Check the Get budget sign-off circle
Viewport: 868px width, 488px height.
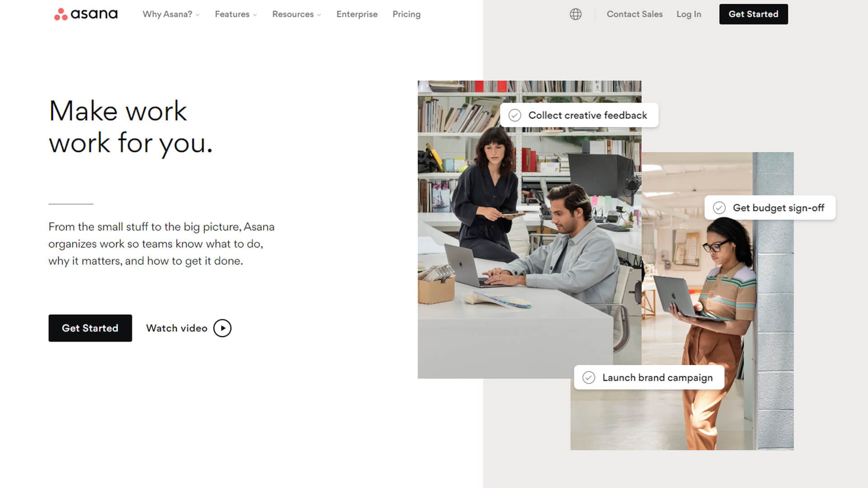(719, 208)
